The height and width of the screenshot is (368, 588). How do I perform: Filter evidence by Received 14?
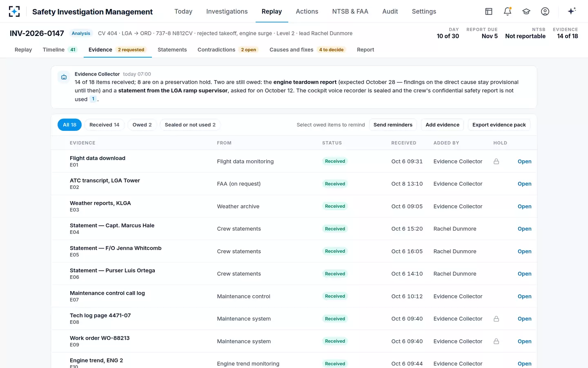105,125
